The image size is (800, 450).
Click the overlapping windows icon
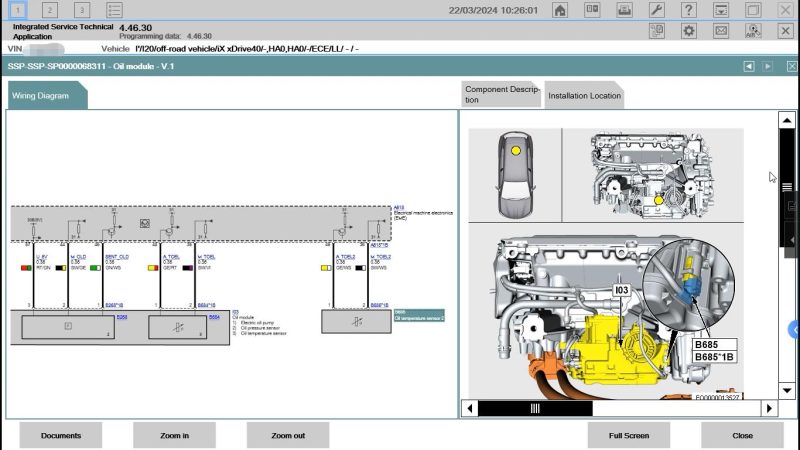point(753,10)
